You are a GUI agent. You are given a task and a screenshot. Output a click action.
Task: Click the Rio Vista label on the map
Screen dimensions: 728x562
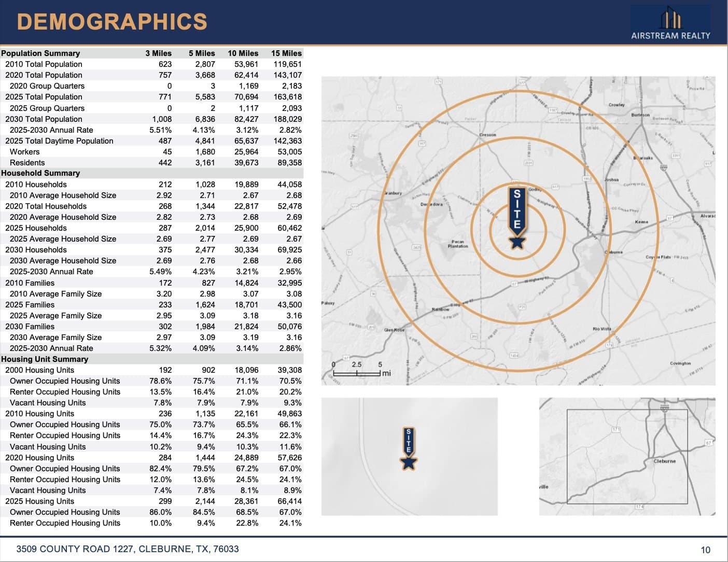[601, 329]
